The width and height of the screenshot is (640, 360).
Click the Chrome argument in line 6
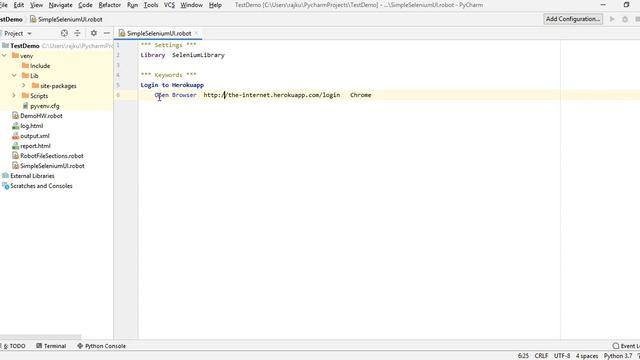coord(361,95)
